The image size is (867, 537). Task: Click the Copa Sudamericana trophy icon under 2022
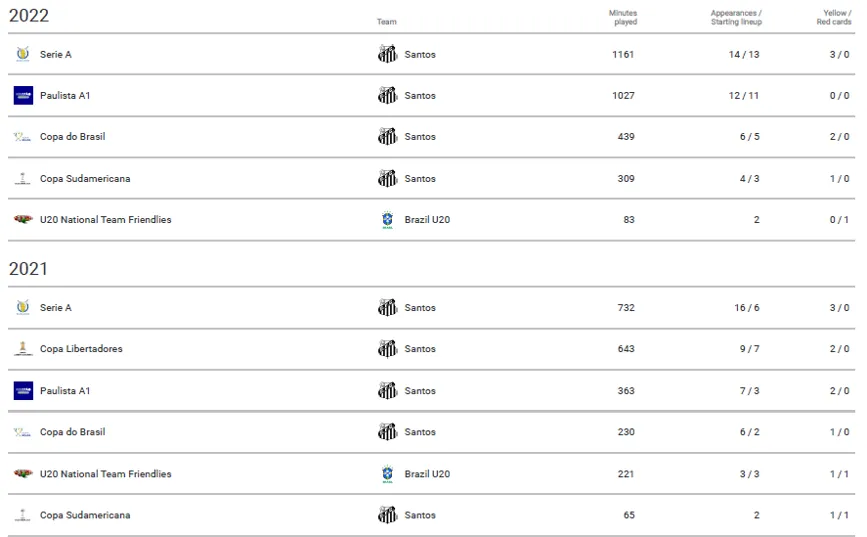pyautogui.click(x=23, y=178)
